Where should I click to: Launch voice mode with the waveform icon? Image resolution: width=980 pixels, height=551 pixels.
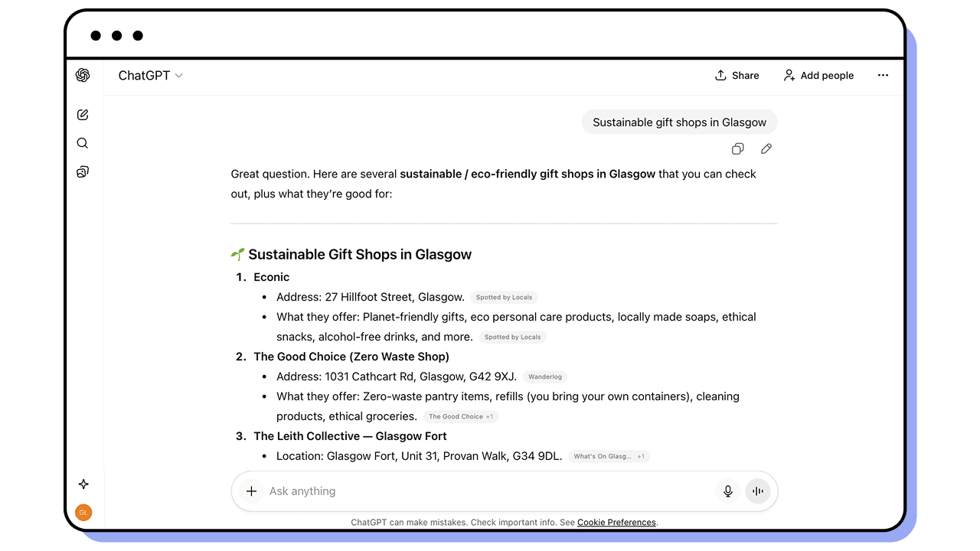(757, 491)
